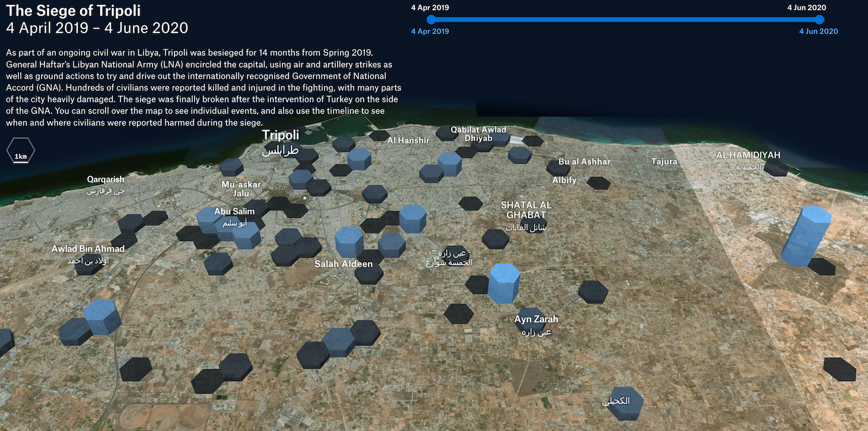868x431 pixels.
Task: Click the Tripoli city label on the map
Action: [281, 136]
